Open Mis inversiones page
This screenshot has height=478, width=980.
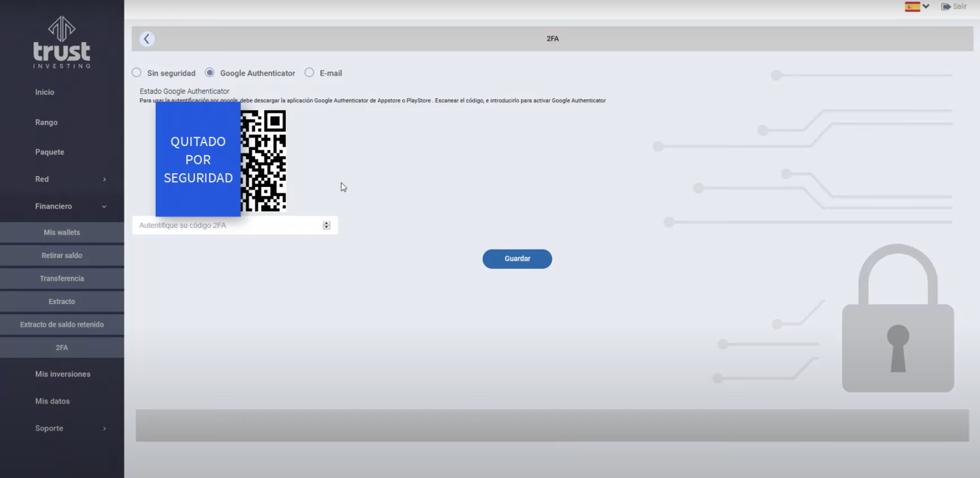(x=62, y=374)
